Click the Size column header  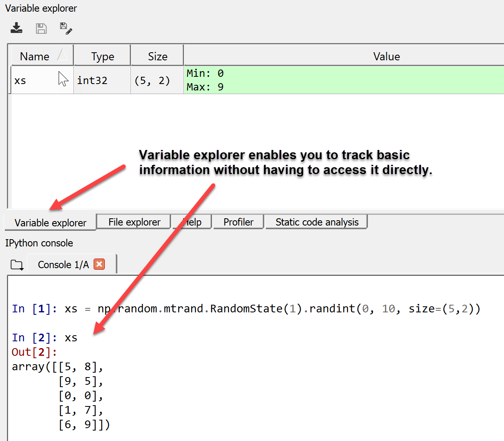point(157,55)
